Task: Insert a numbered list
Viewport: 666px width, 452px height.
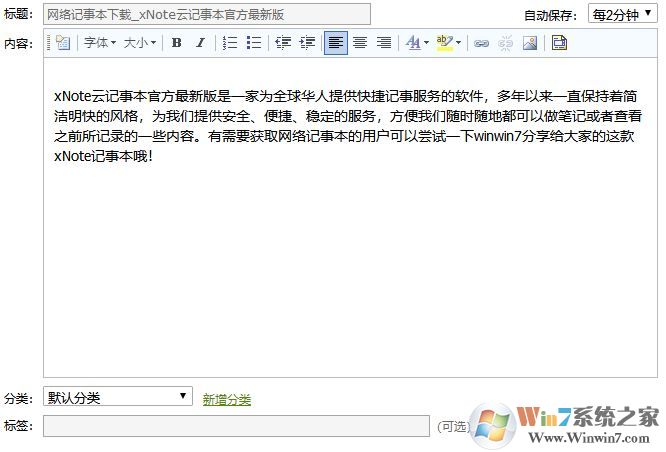Action: pos(230,42)
